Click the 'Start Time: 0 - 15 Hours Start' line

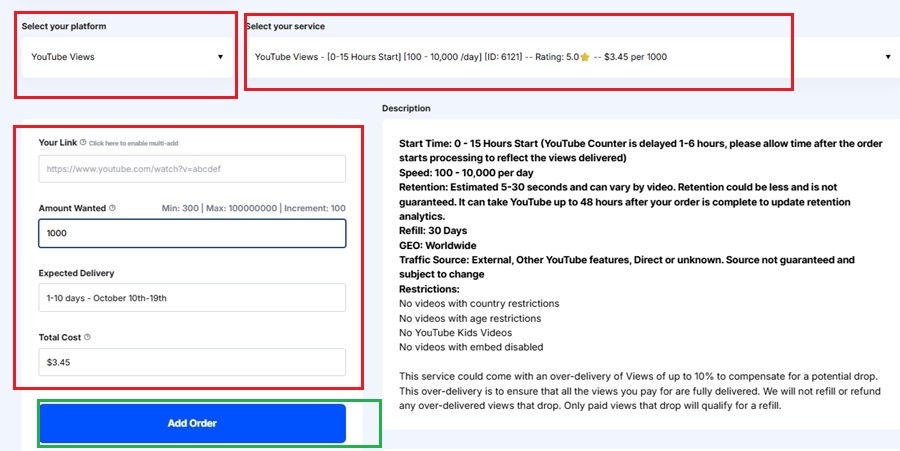(641, 143)
